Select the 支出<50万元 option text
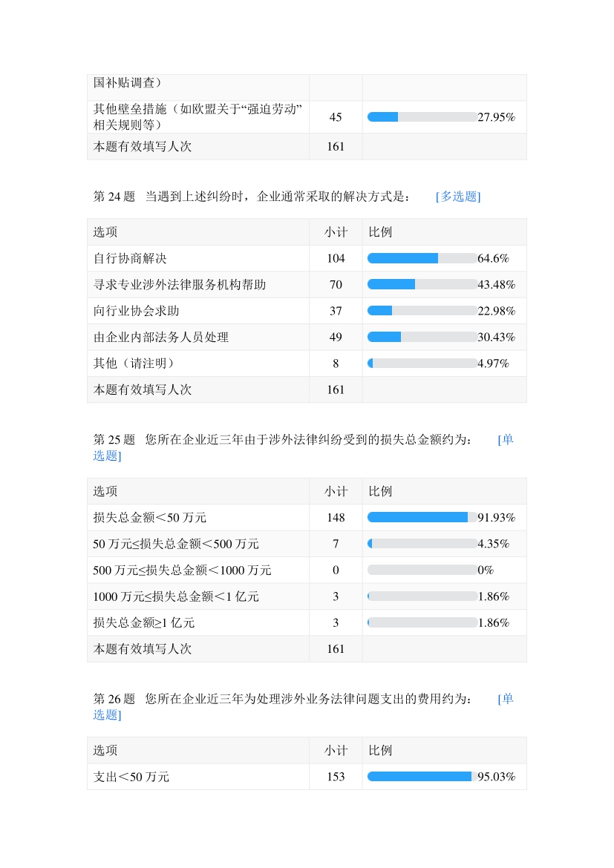This screenshot has width=614, height=868. (131, 777)
